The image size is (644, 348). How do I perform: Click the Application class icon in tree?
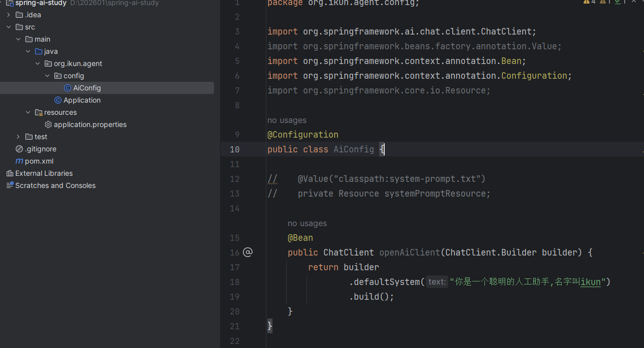(58, 100)
